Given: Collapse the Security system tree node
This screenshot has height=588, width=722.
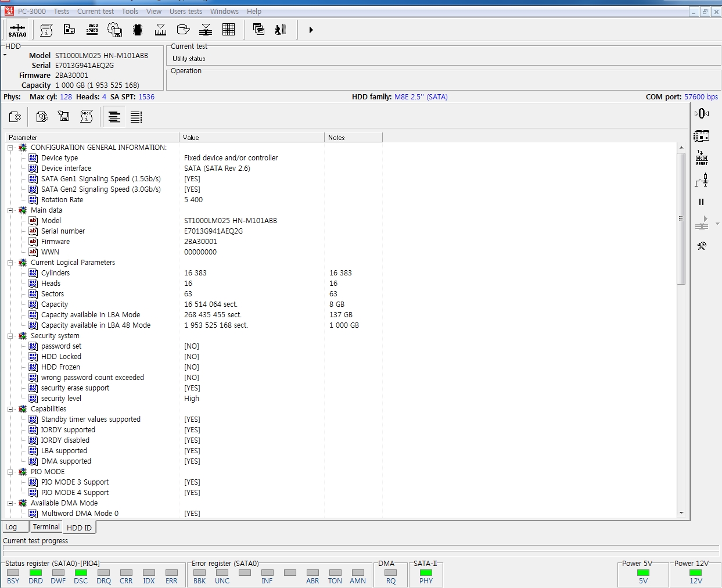Looking at the screenshot, I should [10, 336].
